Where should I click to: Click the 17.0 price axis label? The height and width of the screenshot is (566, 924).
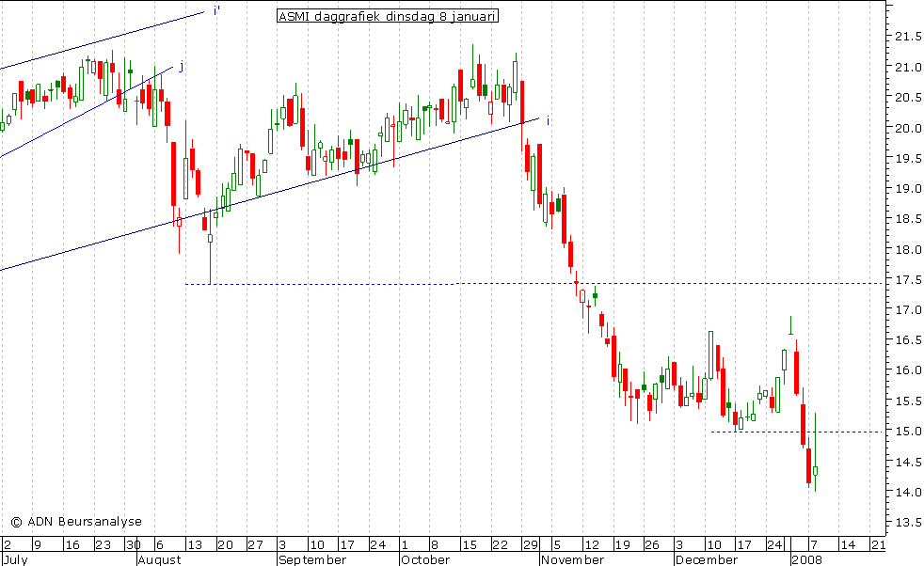908,310
